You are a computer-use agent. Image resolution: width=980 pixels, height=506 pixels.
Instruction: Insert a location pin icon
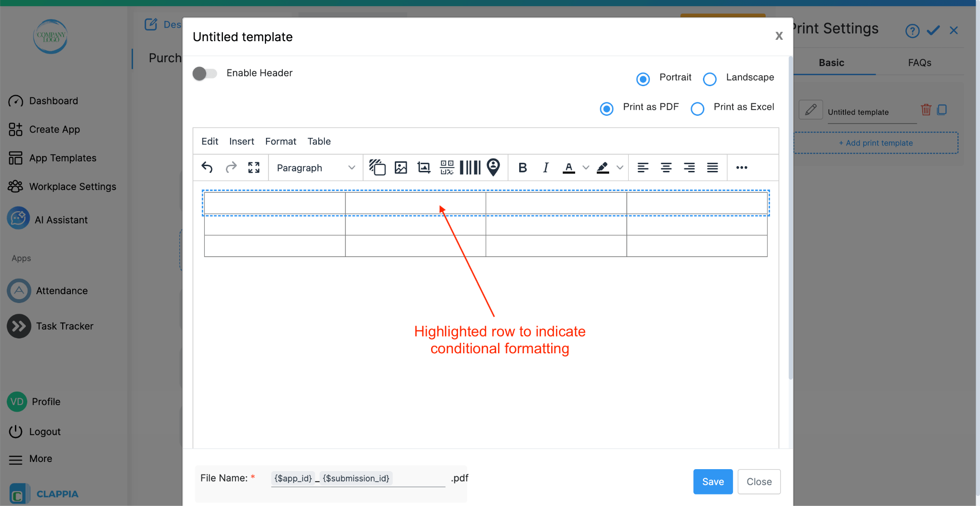click(x=493, y=168)
